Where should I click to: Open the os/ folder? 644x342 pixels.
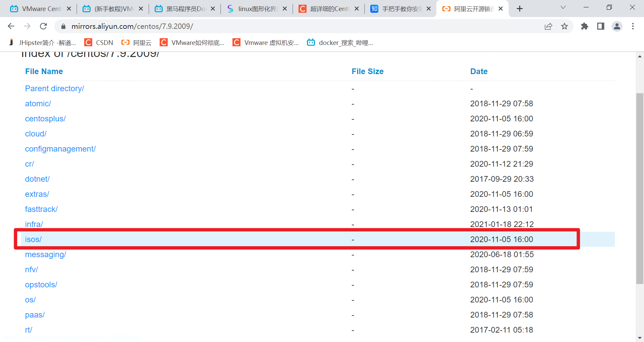[30, 300]
